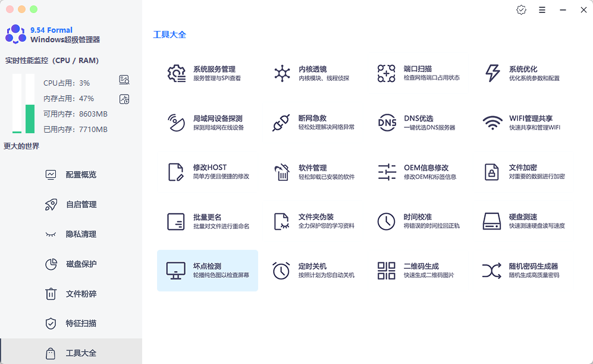Viewport: 593px width, 364px height.
Task: Select 磁盘保护 in the sidebar
Action: pos(71,264)
